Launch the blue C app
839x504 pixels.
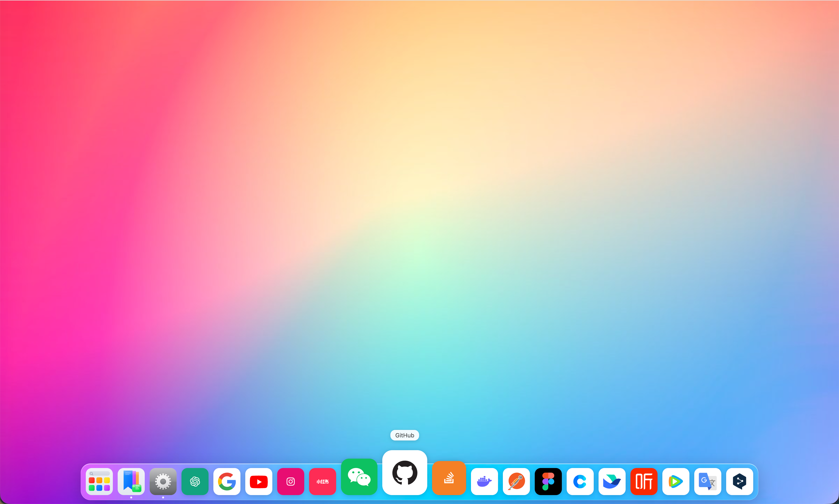(x=580, y=481)
